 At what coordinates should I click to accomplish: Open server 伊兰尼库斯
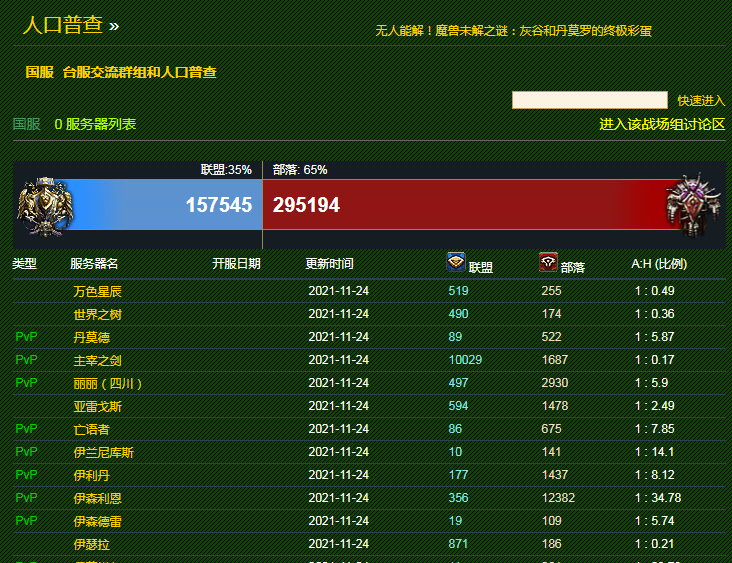tap(104, 452)
